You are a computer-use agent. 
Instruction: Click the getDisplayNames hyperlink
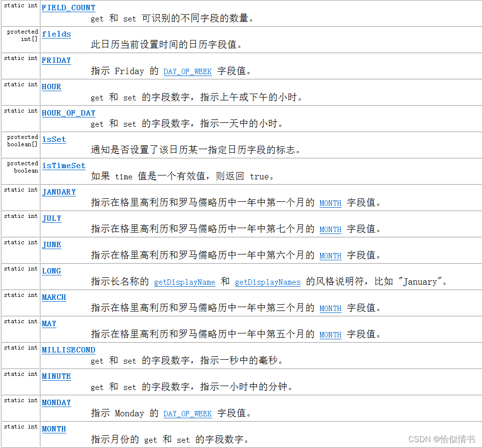pyautogui.click(x=267, y=282)
